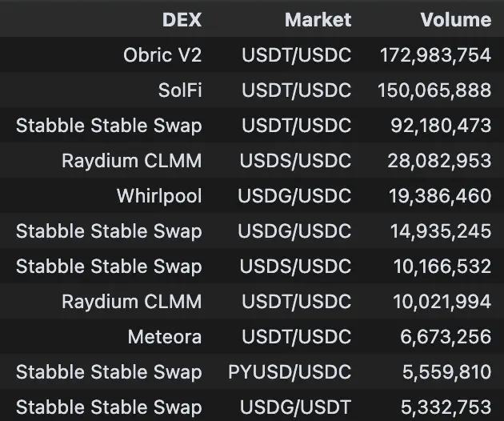Screen dimensions: 504x421
Task: Click the USDG/USDT market cell
Action: [295, 407]
